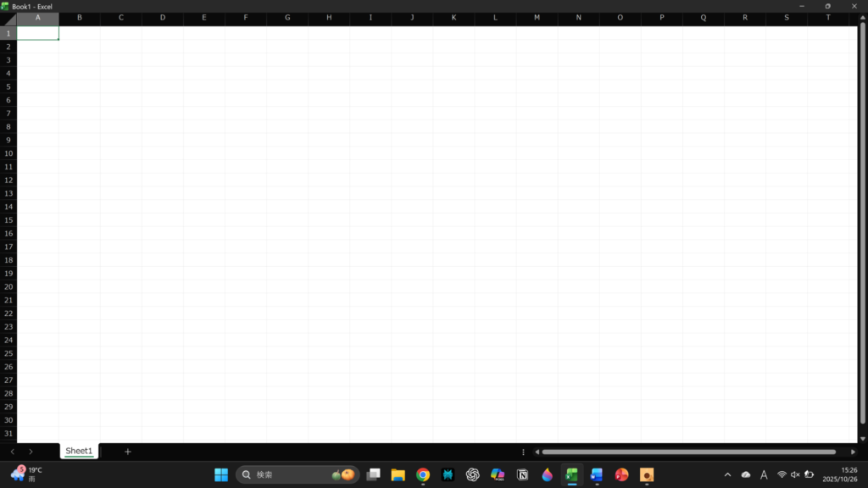
Task: Toggle the IME input mode A indicator
Action: point(764,475)
